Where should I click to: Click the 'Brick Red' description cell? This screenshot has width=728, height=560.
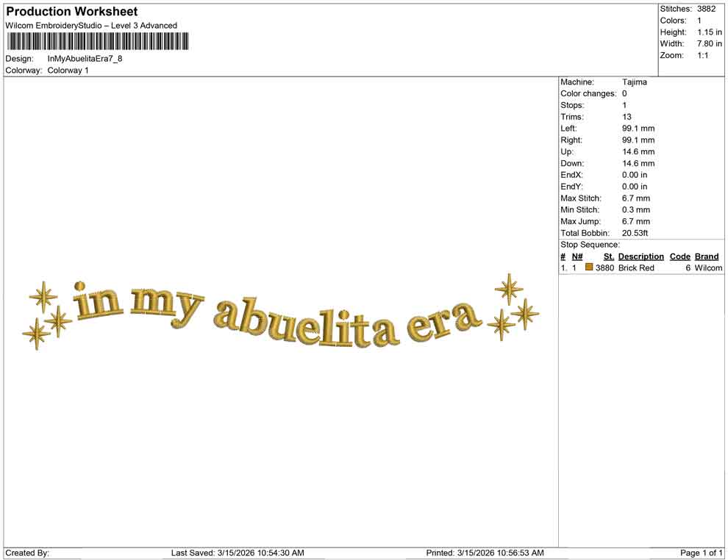click(636, 268)
